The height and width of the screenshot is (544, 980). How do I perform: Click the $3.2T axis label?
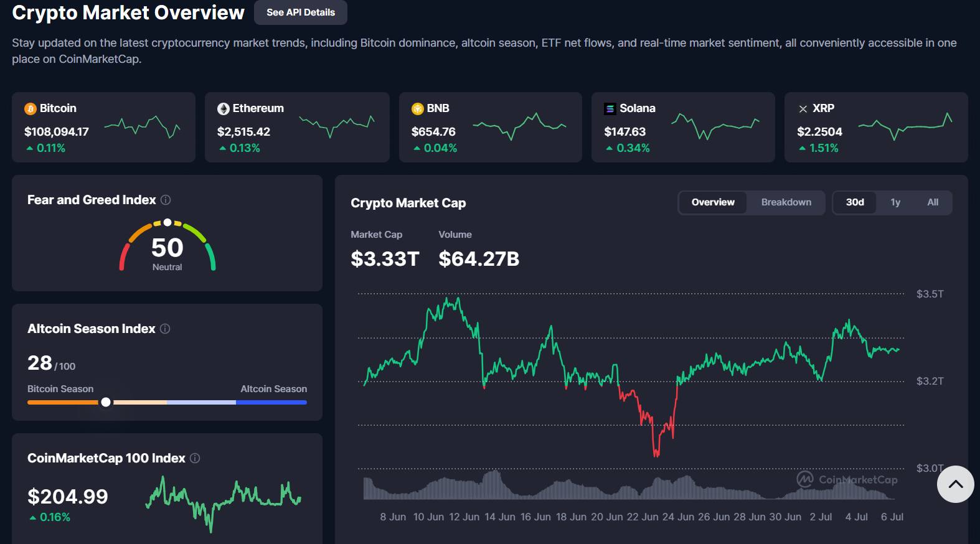click(930, 382)
